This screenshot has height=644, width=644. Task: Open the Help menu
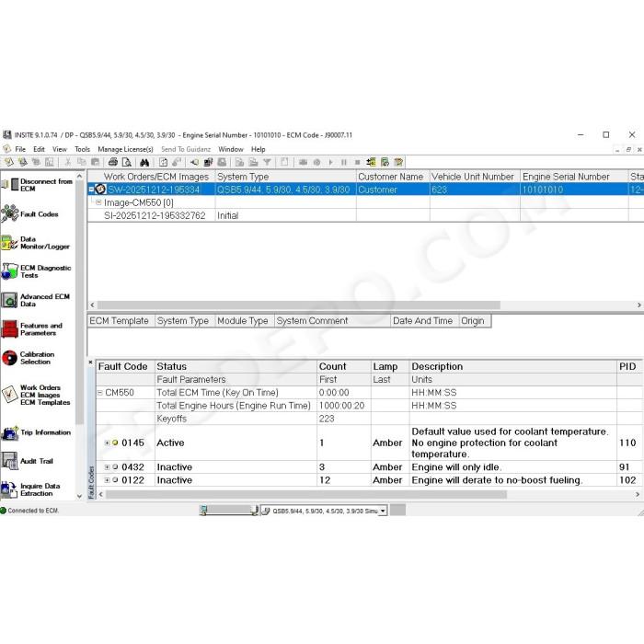click(259, 149)
